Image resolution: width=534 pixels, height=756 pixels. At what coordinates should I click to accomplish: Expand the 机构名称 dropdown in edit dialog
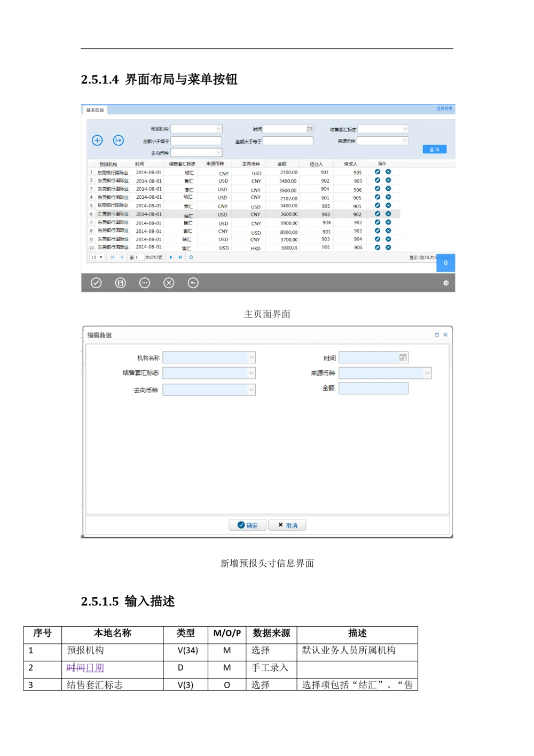pos(251,357)
